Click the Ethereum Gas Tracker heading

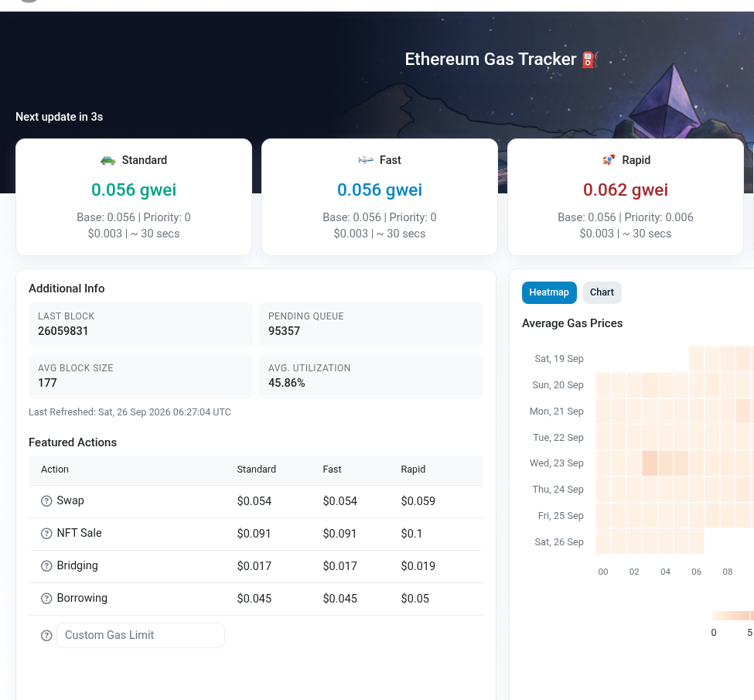(490, 60)
